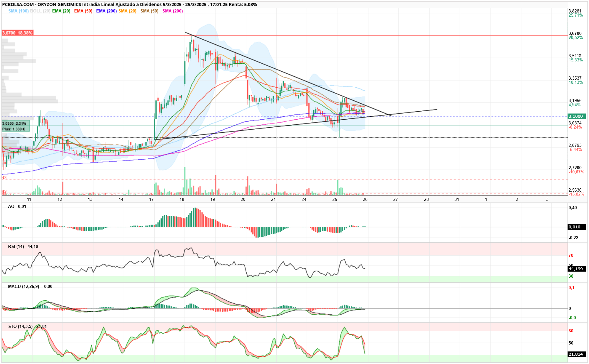The width and height of the screenshot is (589, 364).
Task: Click the green 3,1000 current price tag
Action: pos(577,116)
